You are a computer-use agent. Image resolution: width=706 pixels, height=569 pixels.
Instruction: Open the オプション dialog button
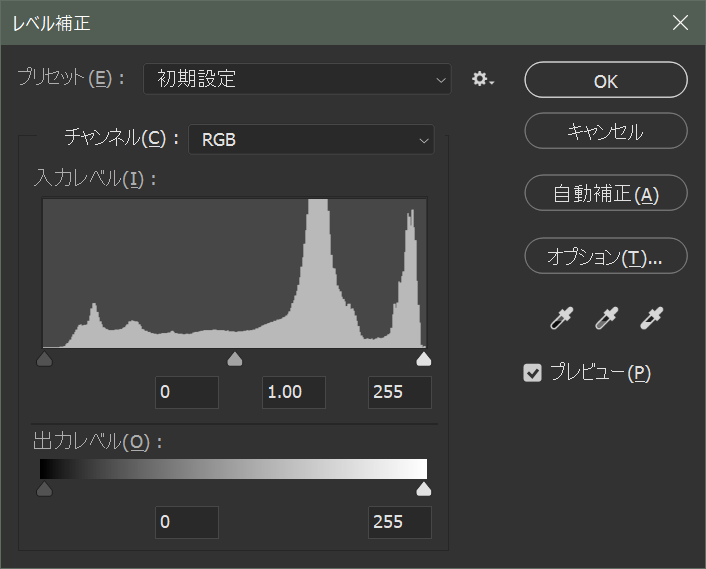pyautogui.click(x=606, y=256)
